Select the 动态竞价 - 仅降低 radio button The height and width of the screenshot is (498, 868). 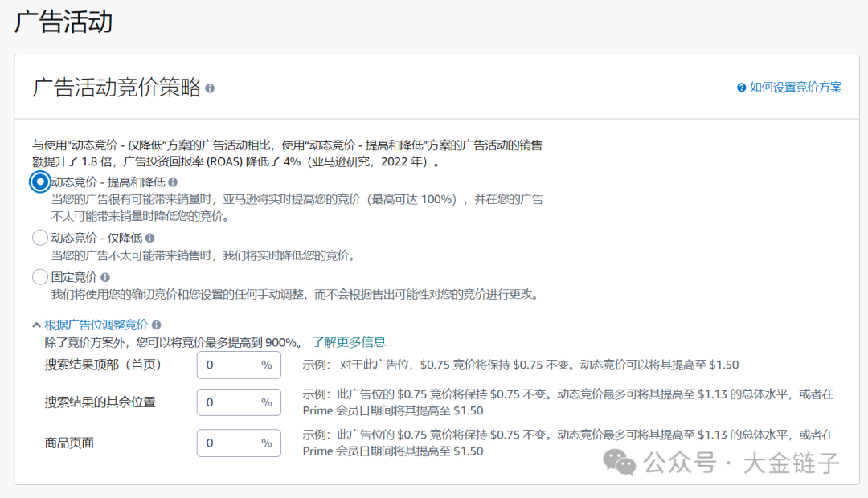pos(40,238)
